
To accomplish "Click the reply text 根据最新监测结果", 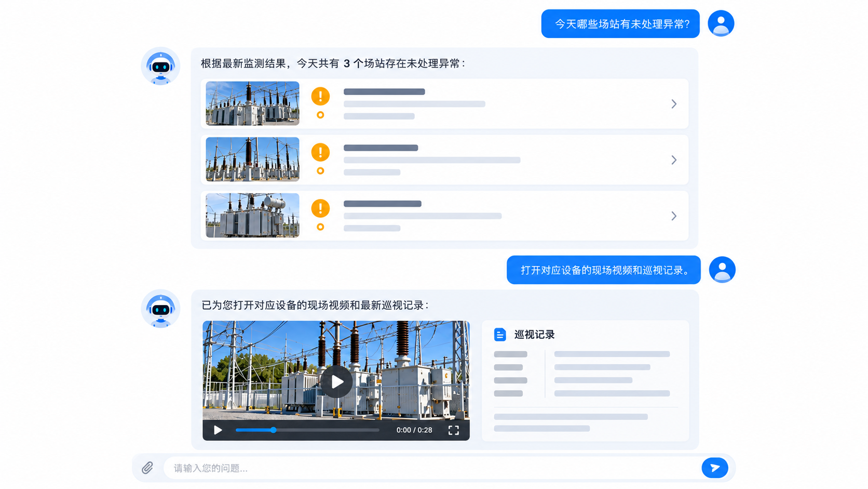I will 243,63.
